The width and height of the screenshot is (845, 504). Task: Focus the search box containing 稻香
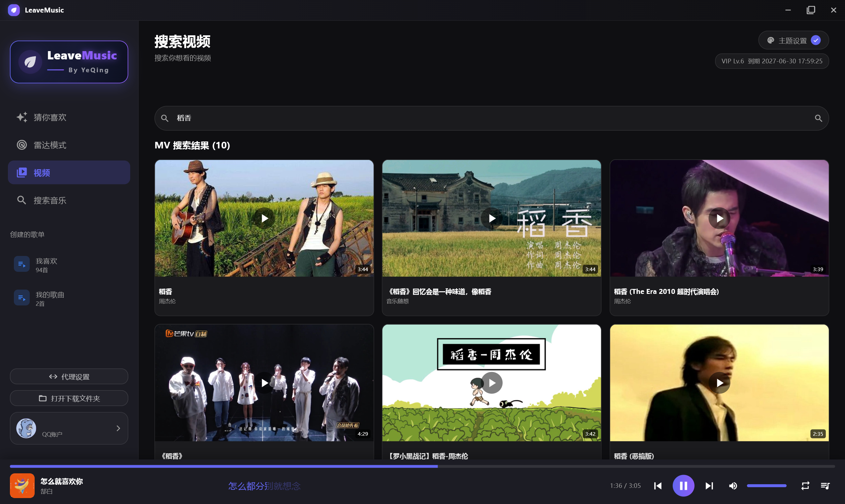click(x=491, y=118)
